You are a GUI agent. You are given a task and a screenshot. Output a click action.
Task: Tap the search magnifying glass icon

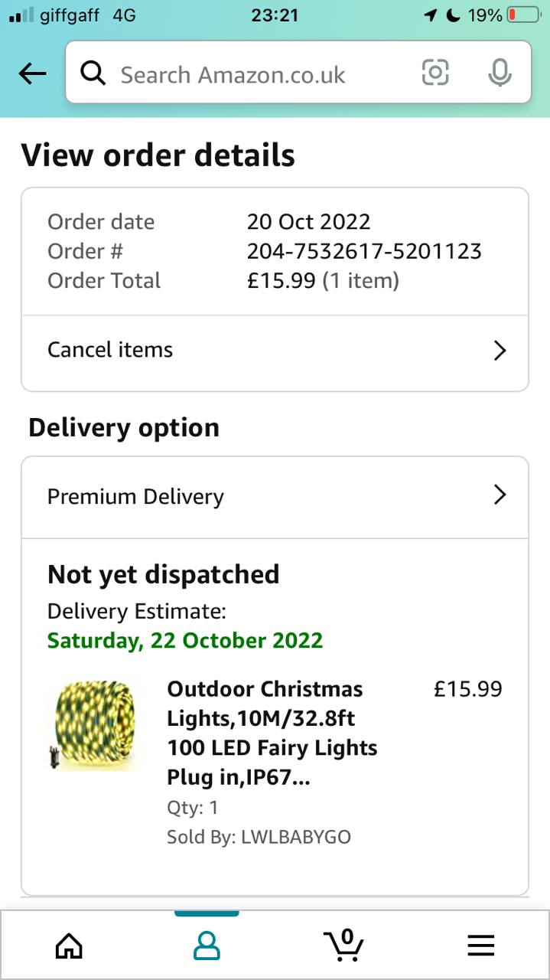coord(93,73)
